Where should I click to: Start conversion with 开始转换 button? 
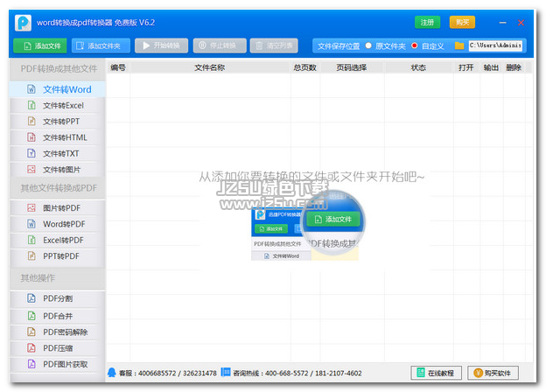click(x=162, y=45)
